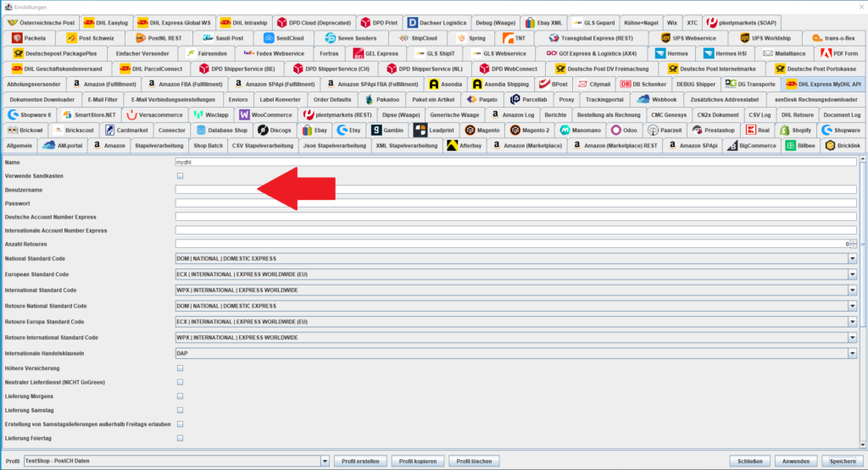Expand Retoure Europa Standard Code dropdown

pyautogui.click(x=852, y=322)
